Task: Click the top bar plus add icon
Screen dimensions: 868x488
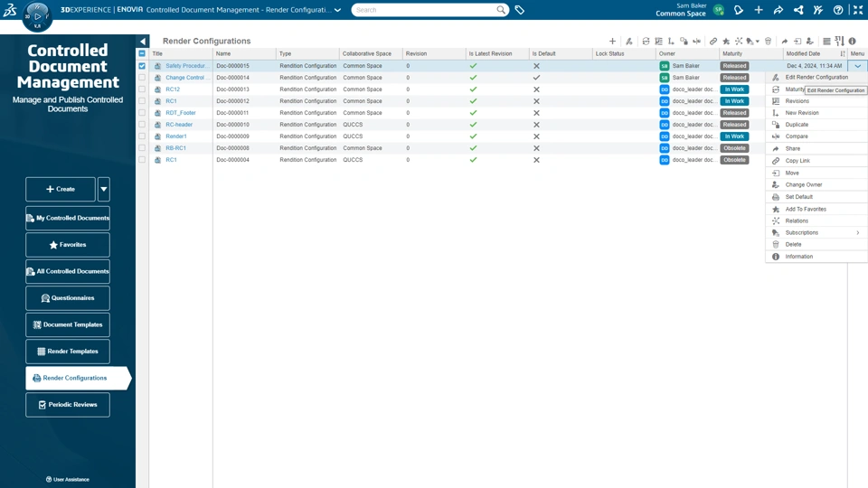Action: (x=759, y=10)
